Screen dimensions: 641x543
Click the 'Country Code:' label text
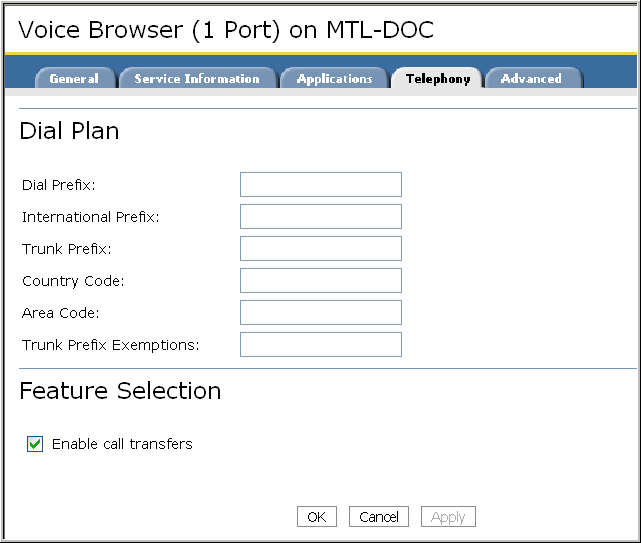click(73, 281)
